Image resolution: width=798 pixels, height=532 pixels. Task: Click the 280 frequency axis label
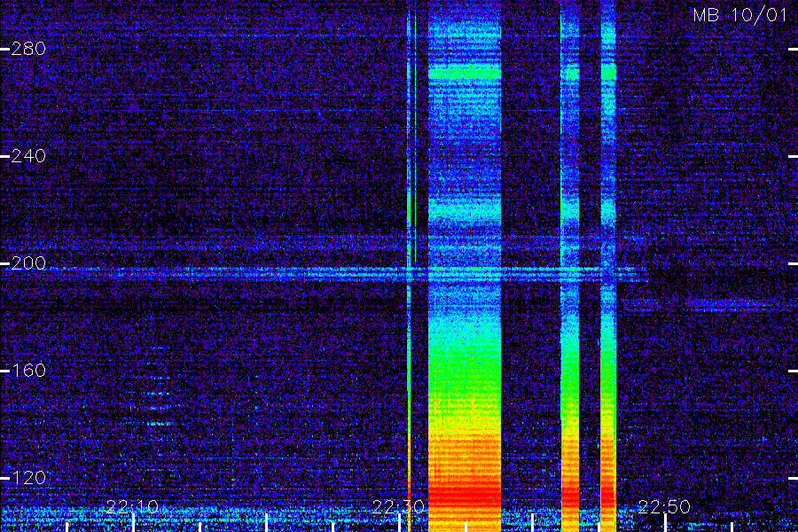click(x=28, y=49)
